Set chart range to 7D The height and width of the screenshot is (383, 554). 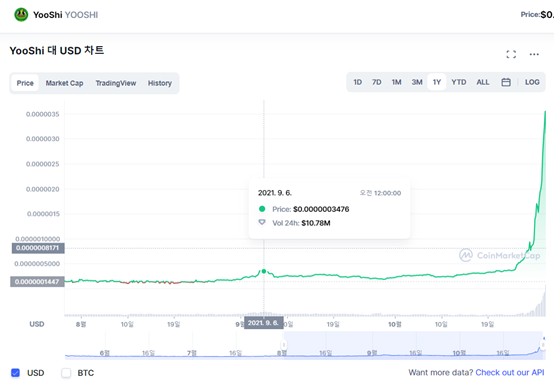(x=377, y=82)
